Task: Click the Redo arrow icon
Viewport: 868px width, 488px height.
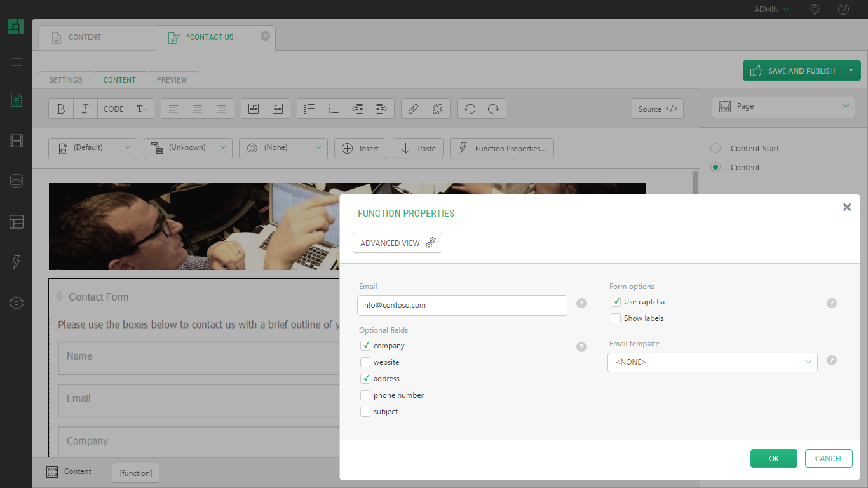Action: (494, 109)
